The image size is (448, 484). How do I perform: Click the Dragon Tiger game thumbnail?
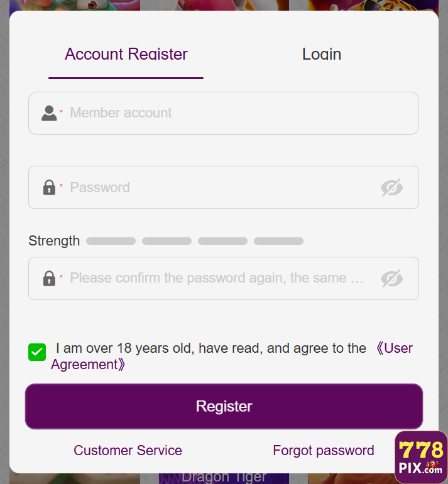click(x=224, y=478)
